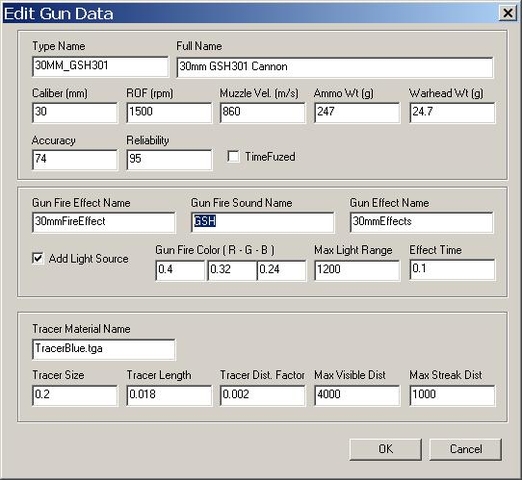Edit the Type Name field

coord(100,66)
